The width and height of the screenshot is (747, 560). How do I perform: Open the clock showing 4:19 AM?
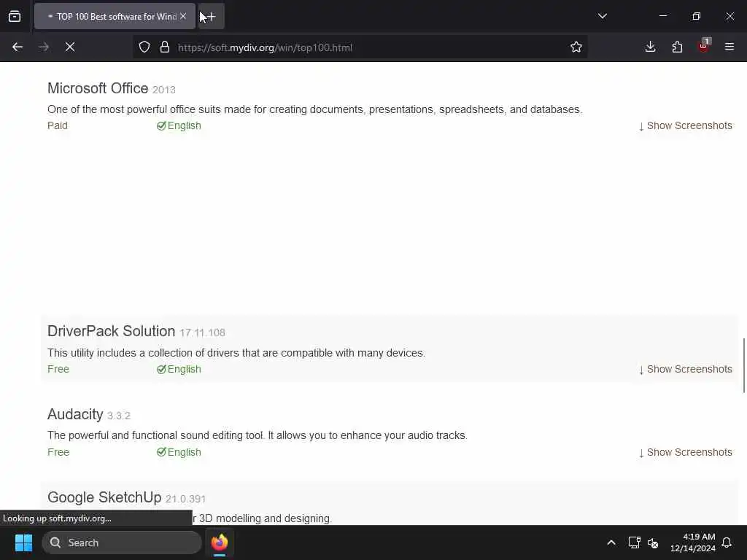point(693,542)
